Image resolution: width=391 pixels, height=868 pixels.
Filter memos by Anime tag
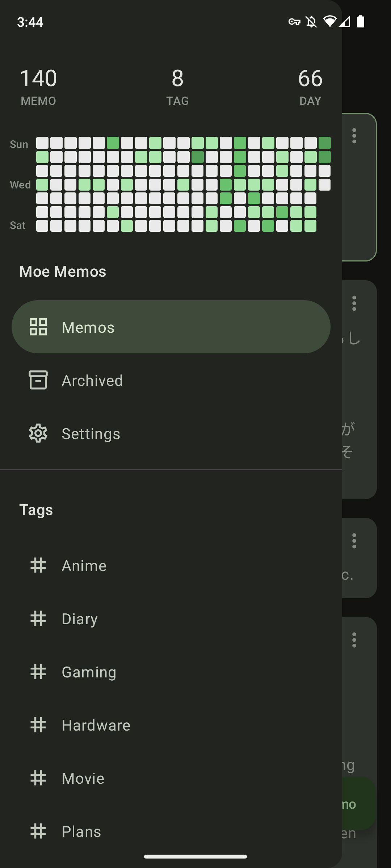[x=171, y=566]
